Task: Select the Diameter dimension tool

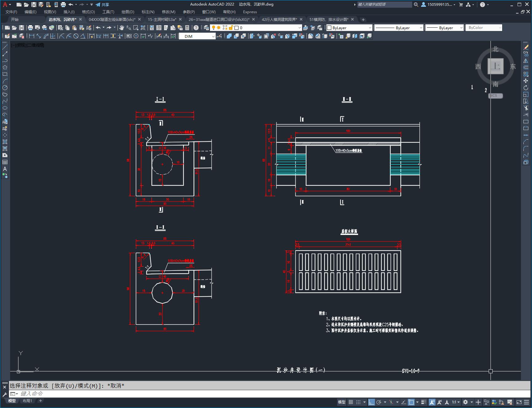Action: (76, 36)
